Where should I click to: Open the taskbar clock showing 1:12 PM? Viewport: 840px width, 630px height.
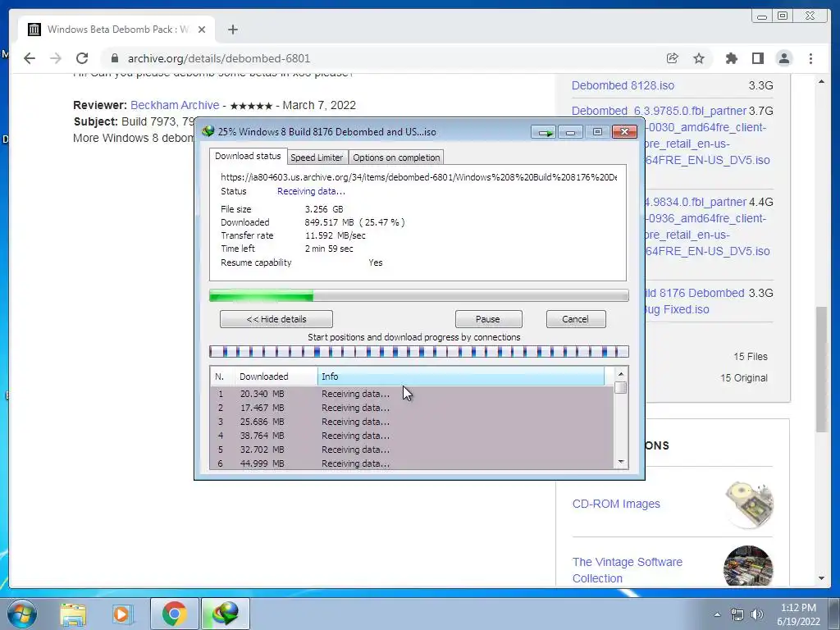click(798, 614)
